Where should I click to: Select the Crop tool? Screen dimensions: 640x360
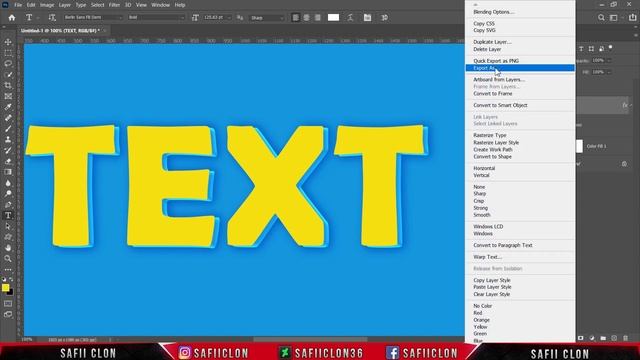[8, 85]
